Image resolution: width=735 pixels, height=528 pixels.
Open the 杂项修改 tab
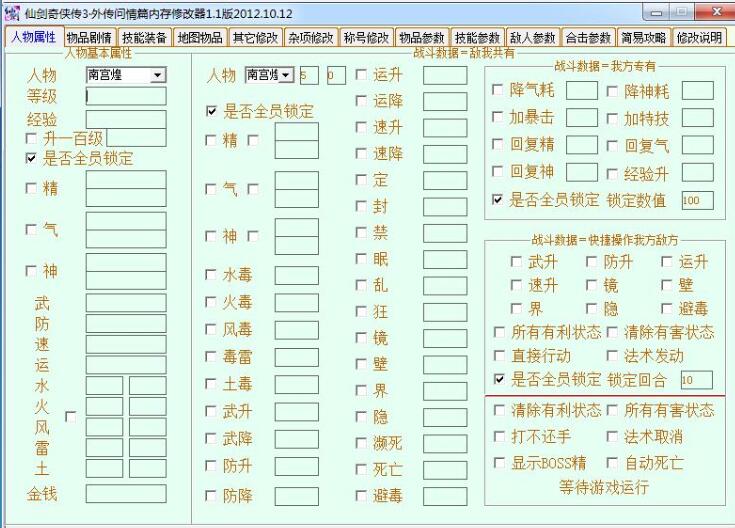(x=311, y=37)
